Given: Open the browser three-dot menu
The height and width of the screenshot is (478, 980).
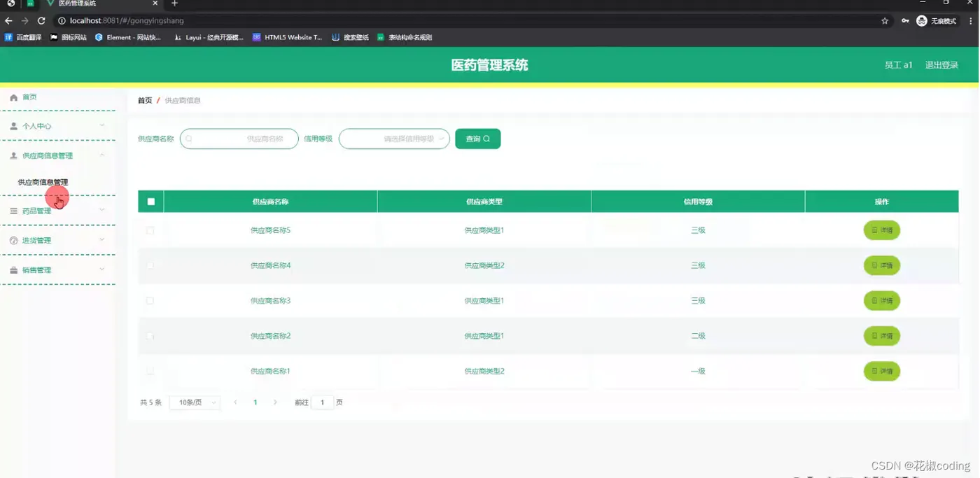Looking at the screenshot, I should (x=971, y=21).
